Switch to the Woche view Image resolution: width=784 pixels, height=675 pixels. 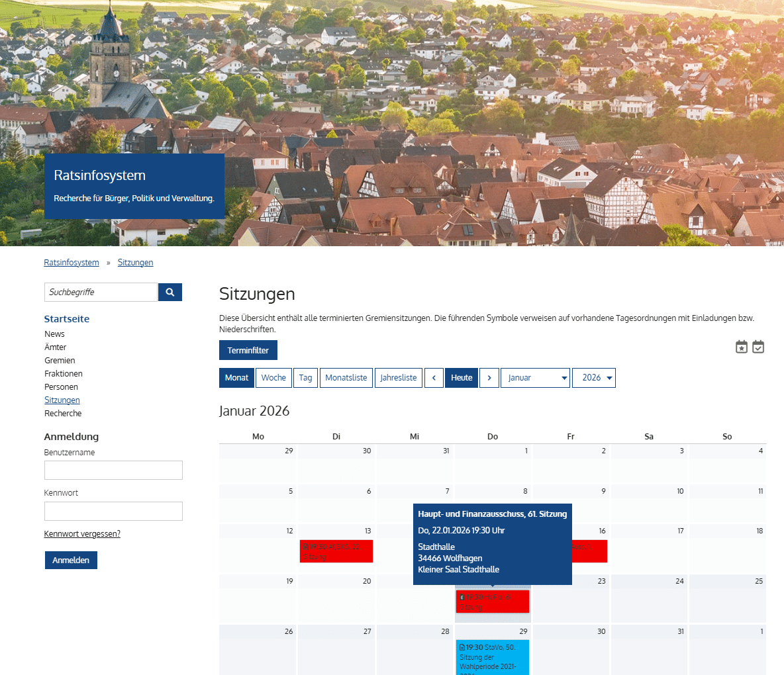point(273,378)
